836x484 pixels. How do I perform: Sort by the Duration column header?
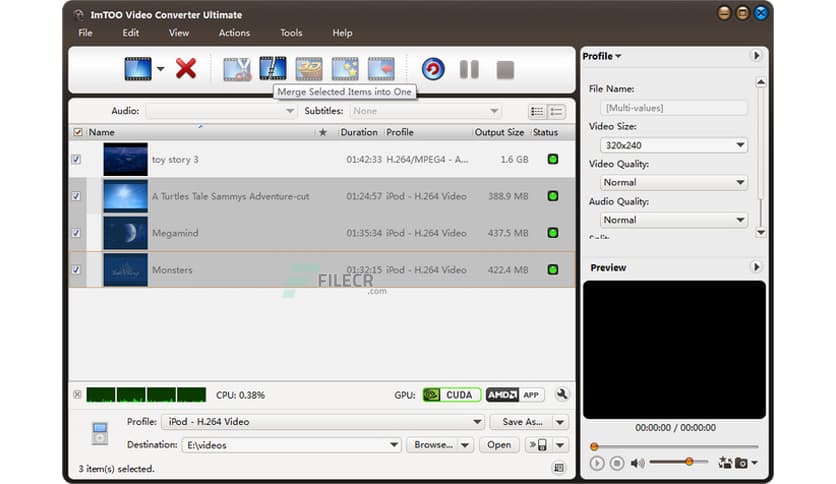click(x=359, y=132)
